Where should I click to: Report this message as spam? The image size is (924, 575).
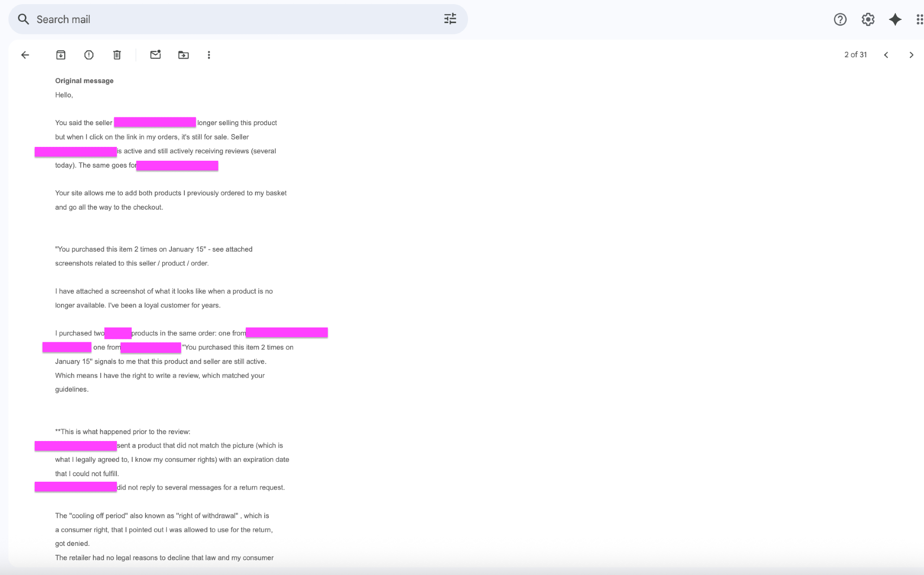pyautogui.click(x=89, y=55)
